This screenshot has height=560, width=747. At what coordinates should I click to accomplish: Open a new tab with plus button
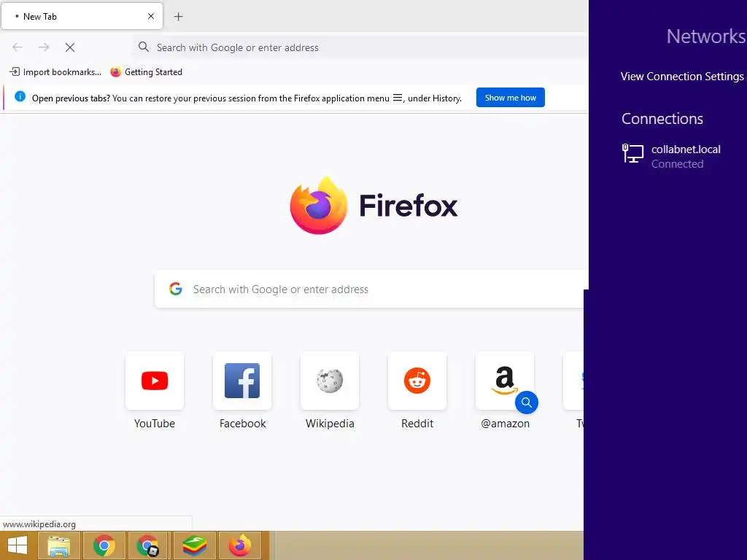pos(178,17)
